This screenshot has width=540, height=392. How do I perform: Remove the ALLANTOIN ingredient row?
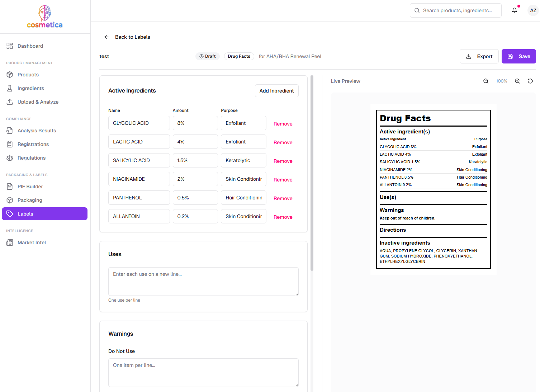(283, 217)
